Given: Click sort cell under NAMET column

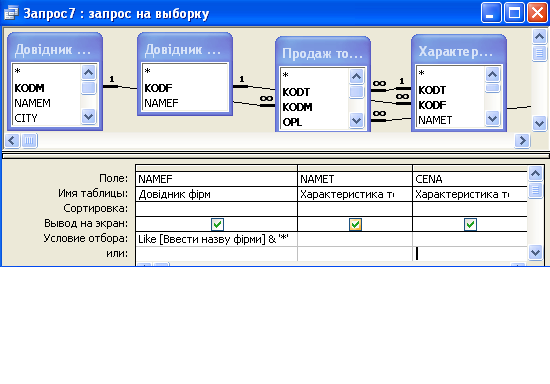Looking at the screenshot, I should click(355, 209).
